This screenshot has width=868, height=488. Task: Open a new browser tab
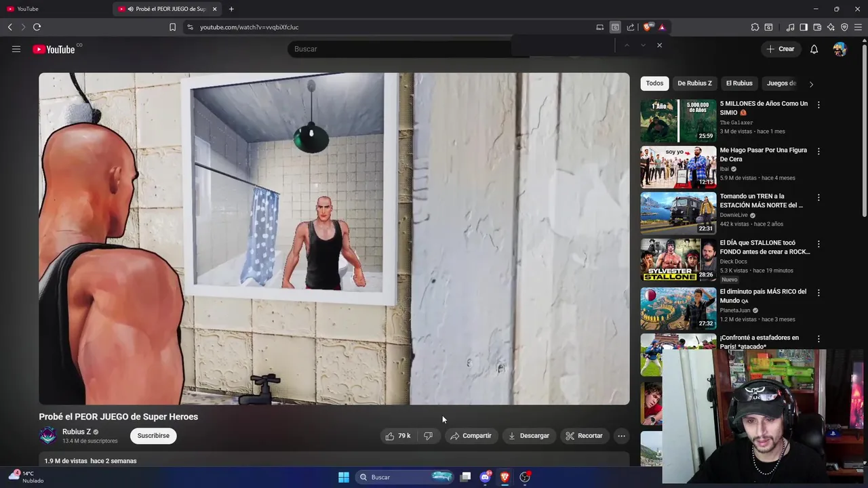click(231, 9)
